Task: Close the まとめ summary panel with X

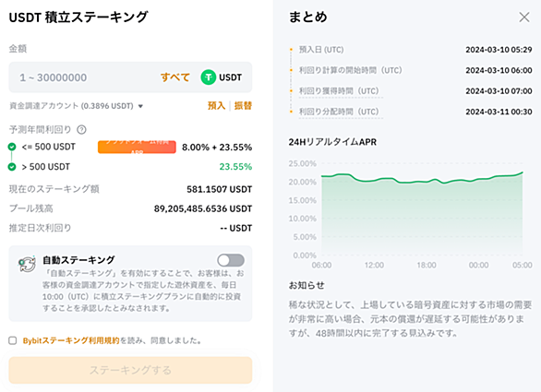Action: point(524,17)
